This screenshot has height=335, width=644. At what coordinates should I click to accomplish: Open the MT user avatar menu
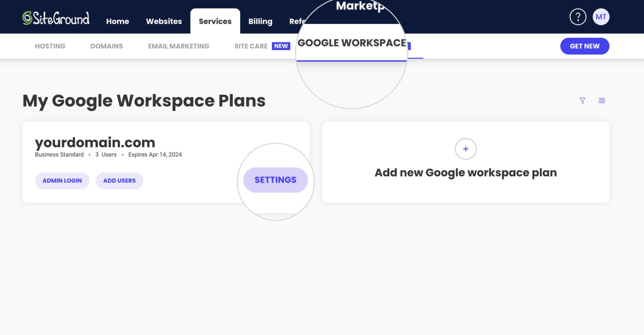coord(601,17)
